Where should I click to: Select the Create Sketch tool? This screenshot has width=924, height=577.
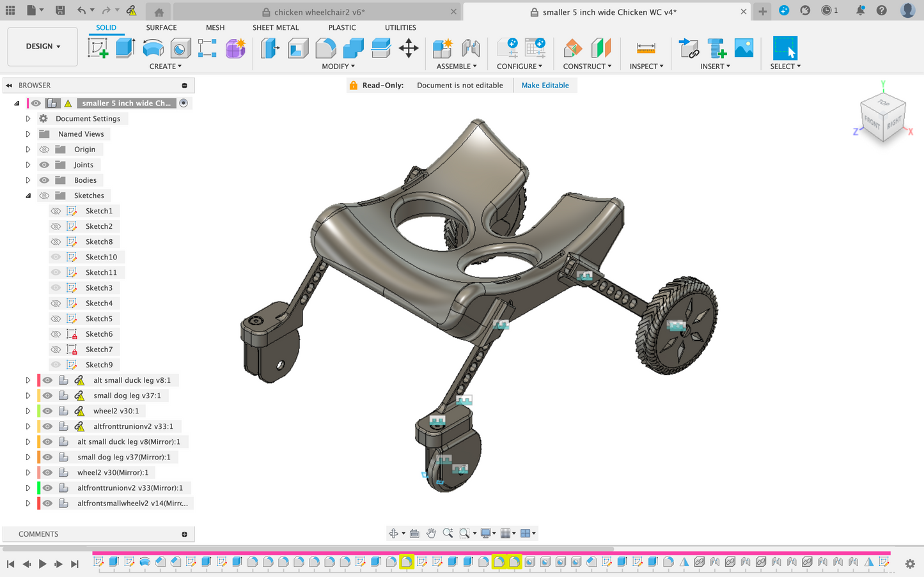click(x=98, y=49)
